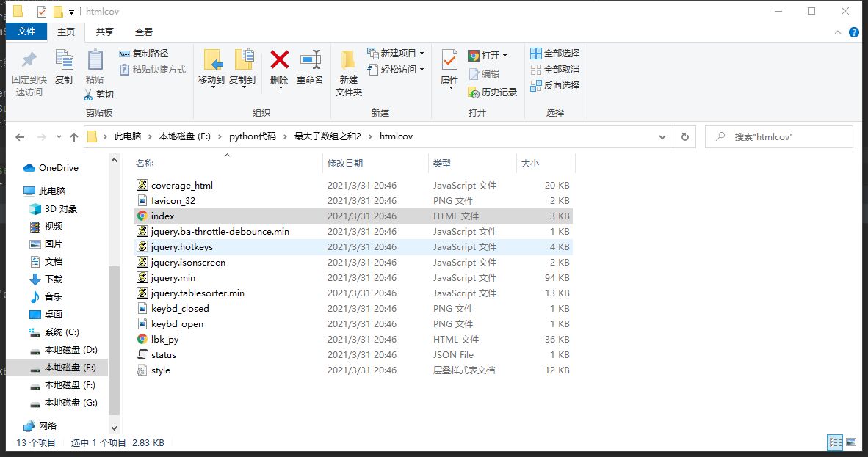Viewport: 868px width, 457px height.
Task: Click the Invert selection icon
Action: [536, 85]
